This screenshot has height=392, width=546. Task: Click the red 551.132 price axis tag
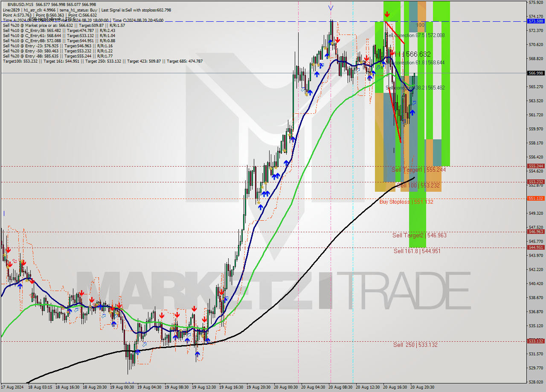coord(536,199)
